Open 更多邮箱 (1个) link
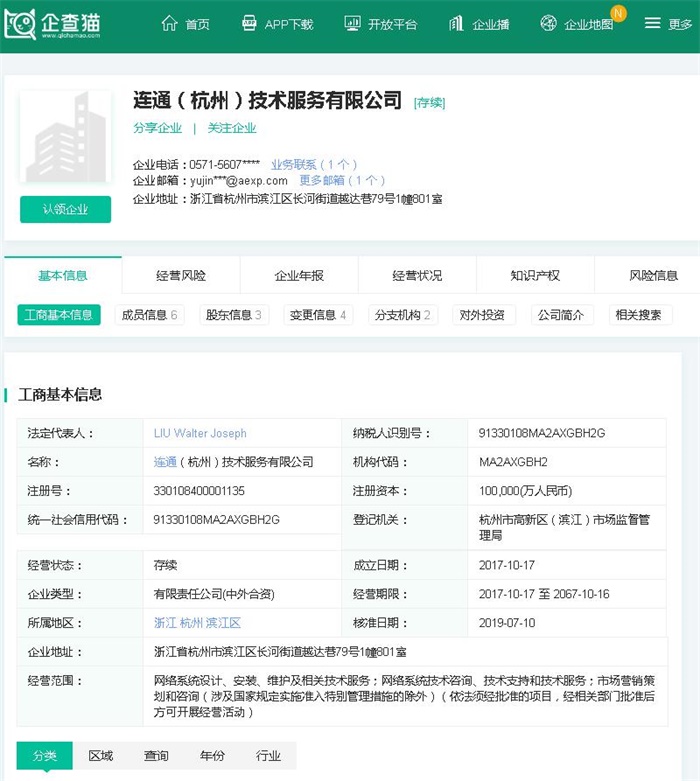The width and height of the screenshot is (700, 781). pos(342,180)
